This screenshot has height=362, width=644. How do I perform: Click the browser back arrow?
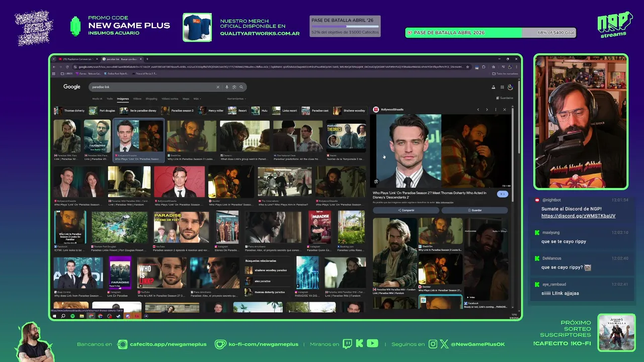tap(54, 67)
